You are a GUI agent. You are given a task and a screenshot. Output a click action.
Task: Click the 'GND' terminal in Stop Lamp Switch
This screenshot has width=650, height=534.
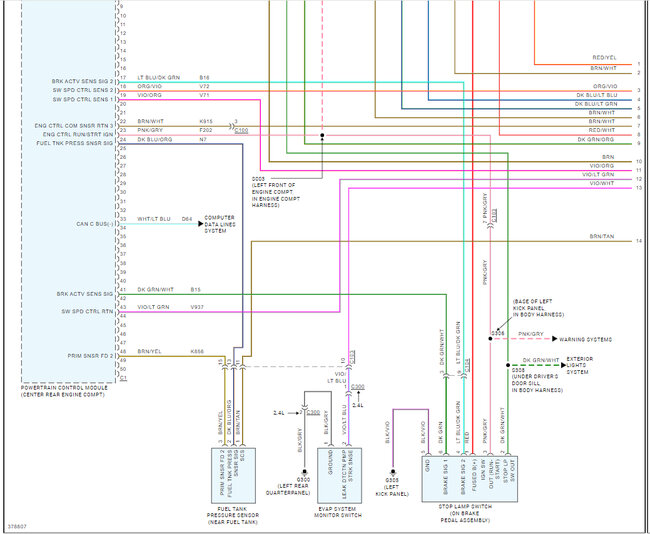coord(427,466)
